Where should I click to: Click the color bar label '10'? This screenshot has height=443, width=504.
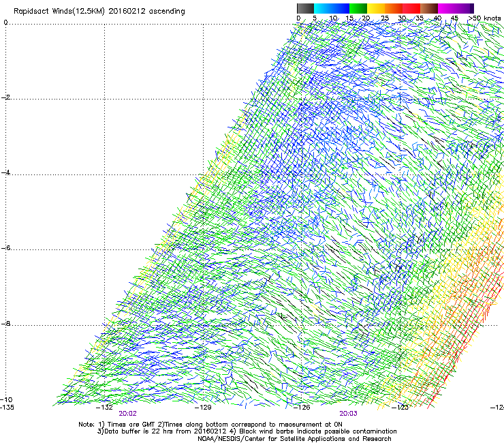pyautogui.click(x=333, y=18)
